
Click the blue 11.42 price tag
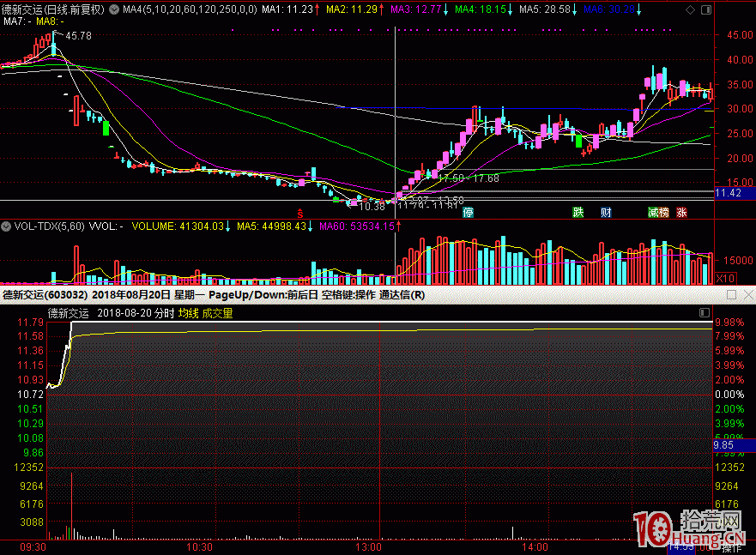(x=728, y=194)
